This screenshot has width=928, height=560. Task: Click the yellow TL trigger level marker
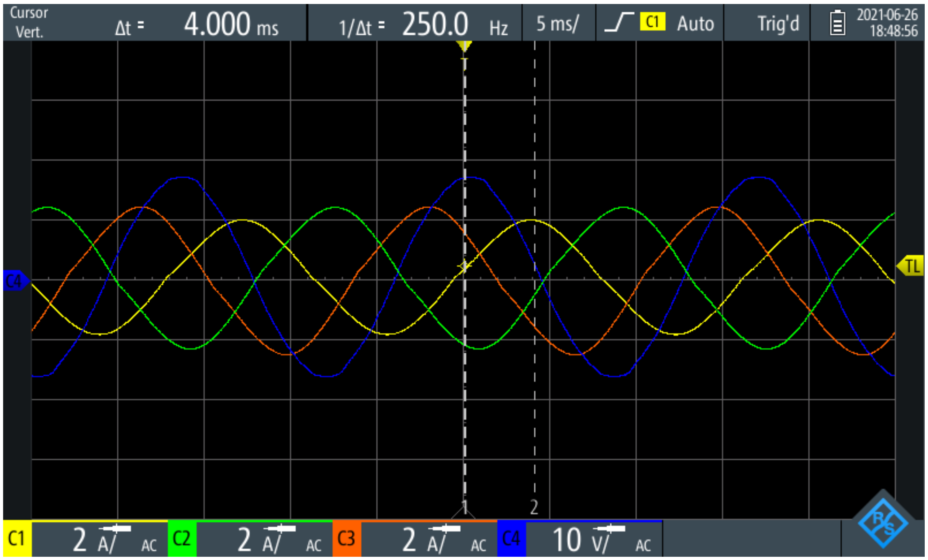click(x=911, y=266)
